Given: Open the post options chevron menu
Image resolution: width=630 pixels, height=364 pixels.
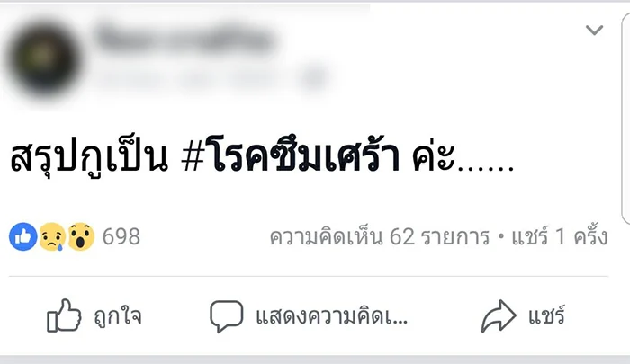Looking at the screenshot, I should pos(594,30).
